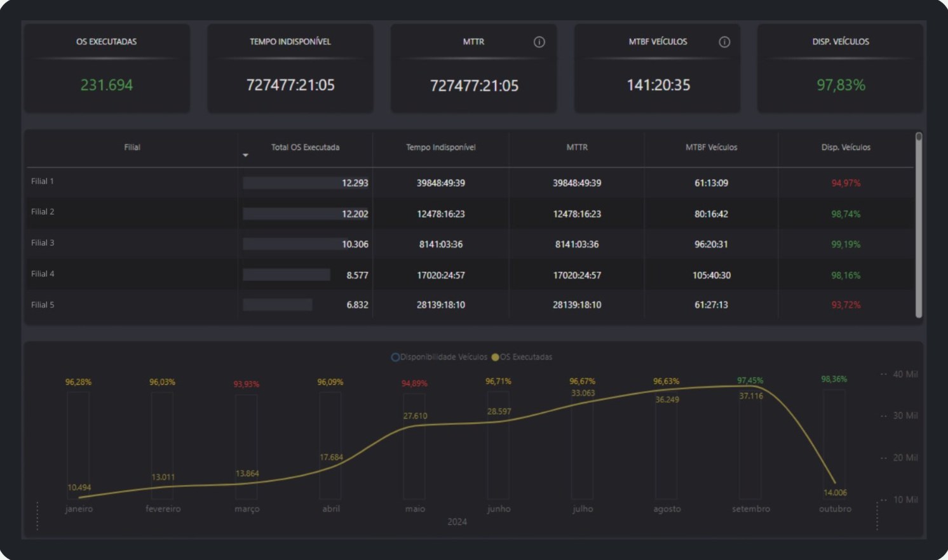The width and height of the screenshot is (948, 560).
Task: Sort by MTBF Veículos column header
Action: tap(711, 147)
